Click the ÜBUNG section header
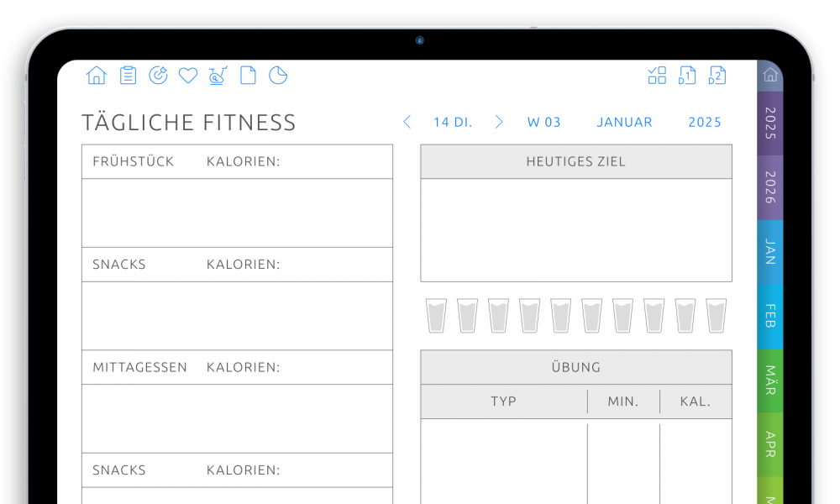 [576, 367]
